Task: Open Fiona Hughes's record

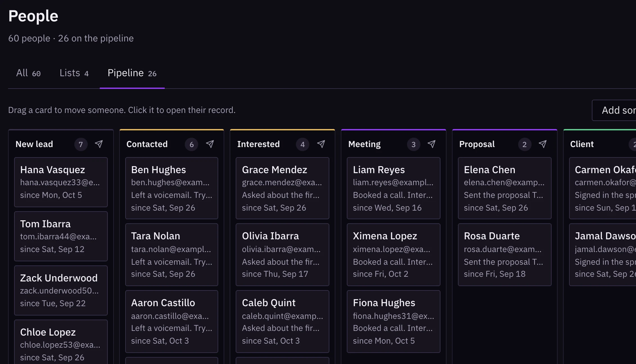Action: tap(393, 322)
